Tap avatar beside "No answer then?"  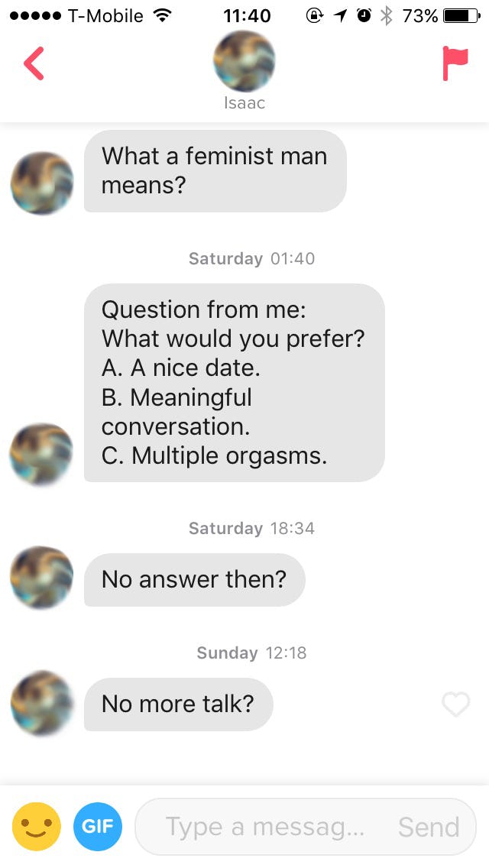pos(42,578)
